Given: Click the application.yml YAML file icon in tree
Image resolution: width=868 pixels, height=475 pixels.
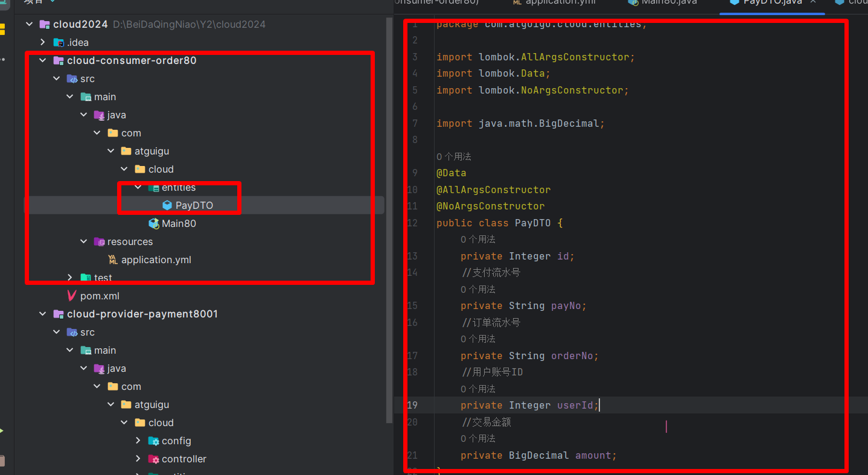Looking at the screenshot, I should click(x=113, y=260).
